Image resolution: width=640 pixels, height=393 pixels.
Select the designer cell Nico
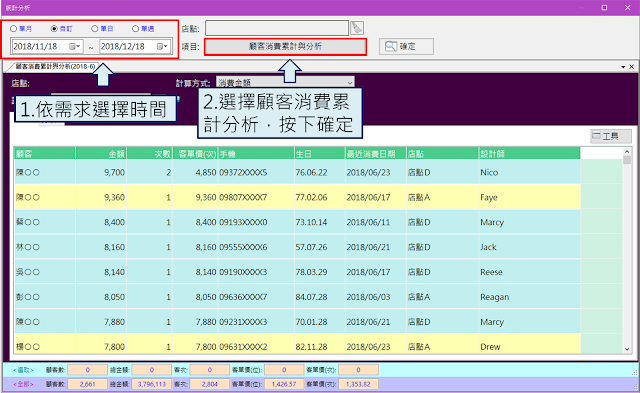(x=529, y=172)
